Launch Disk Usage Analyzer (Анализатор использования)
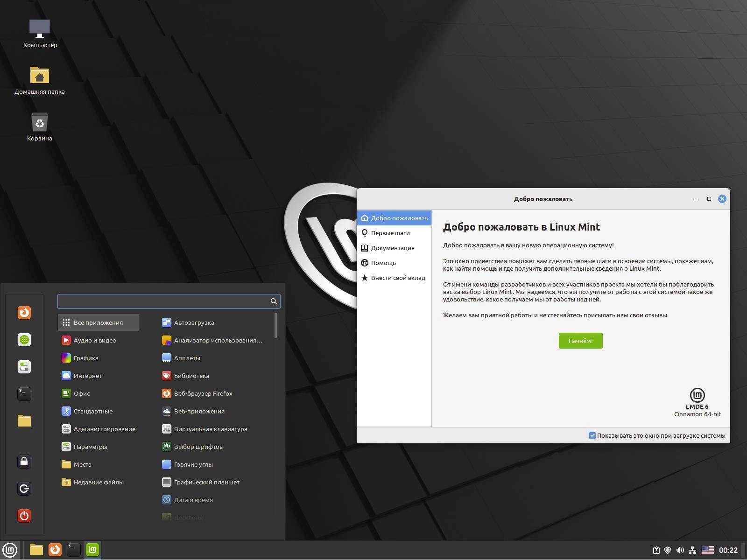Screen dimensions: 747x560 tap(215, 340)
